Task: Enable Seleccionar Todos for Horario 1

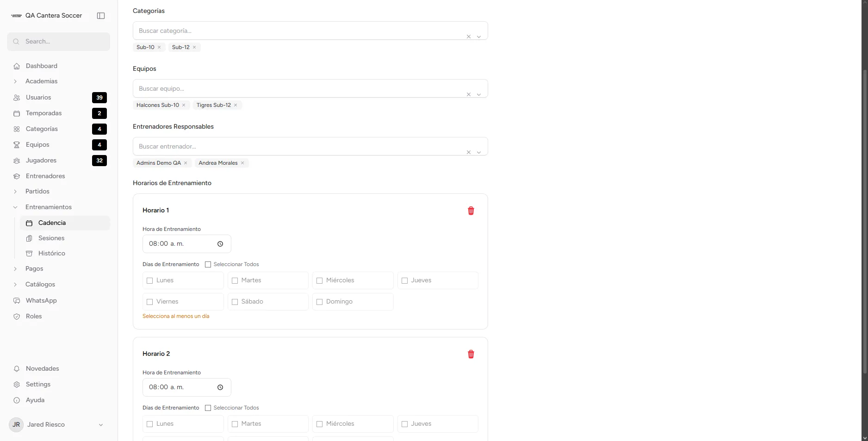Action: pyautogui.click(x=208, y=264)
